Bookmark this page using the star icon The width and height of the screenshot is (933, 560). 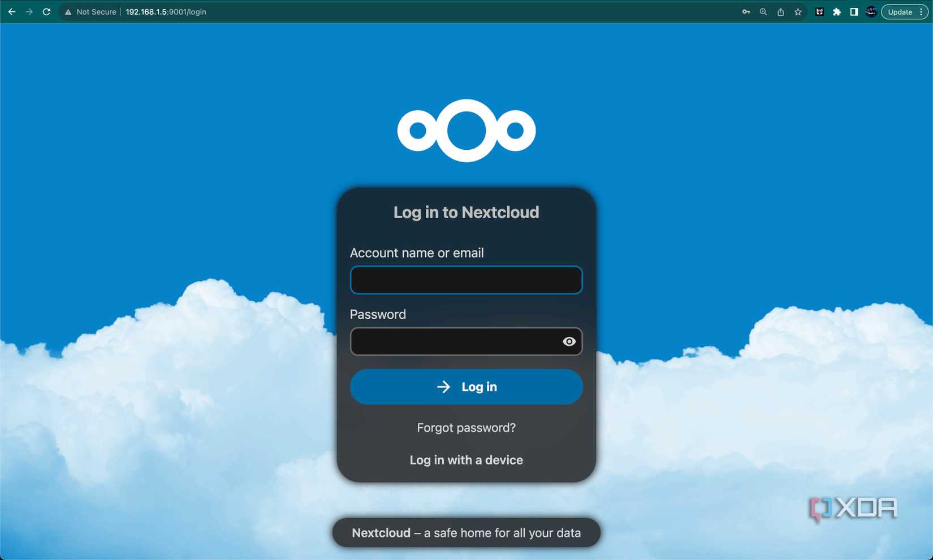pyautogui.click(x=798, y=11)
